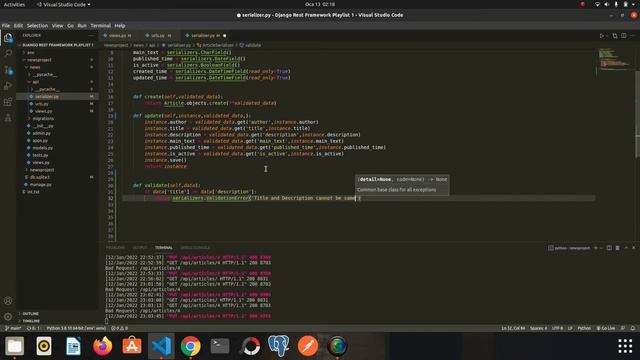Viewport: 640px width, 360px height.
Task: Launch Google Chrome from the dock
Action: [191, 346]
